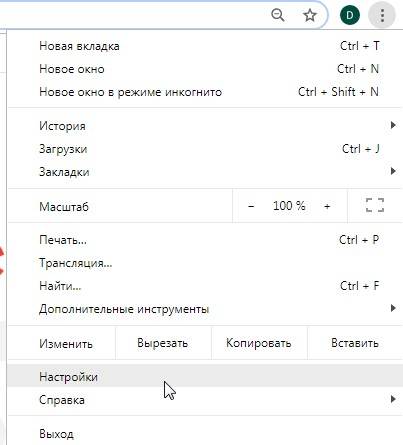Open the profile avatar labeled D
Screen dimensions: 403x445
(x=350, y=15)
